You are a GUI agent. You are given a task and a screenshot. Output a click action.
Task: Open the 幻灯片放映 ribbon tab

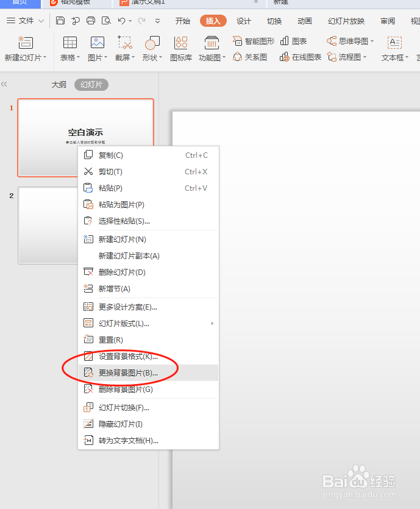346,21
